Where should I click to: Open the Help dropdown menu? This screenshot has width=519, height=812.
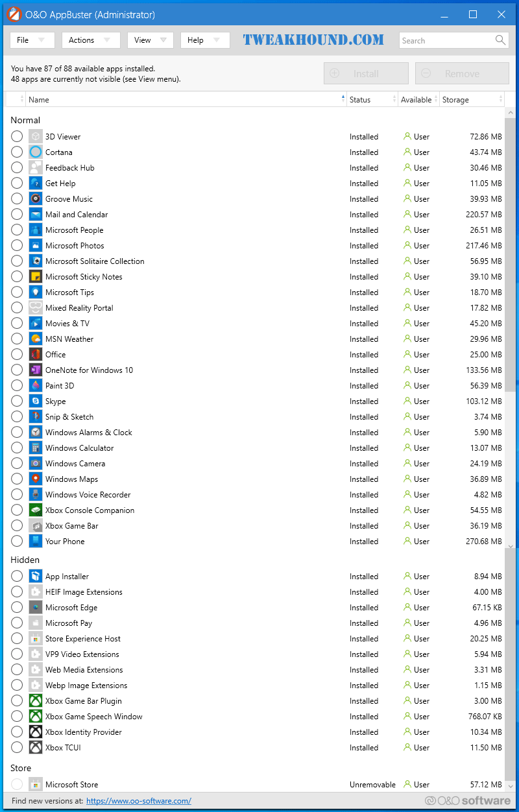click(205, 40)
